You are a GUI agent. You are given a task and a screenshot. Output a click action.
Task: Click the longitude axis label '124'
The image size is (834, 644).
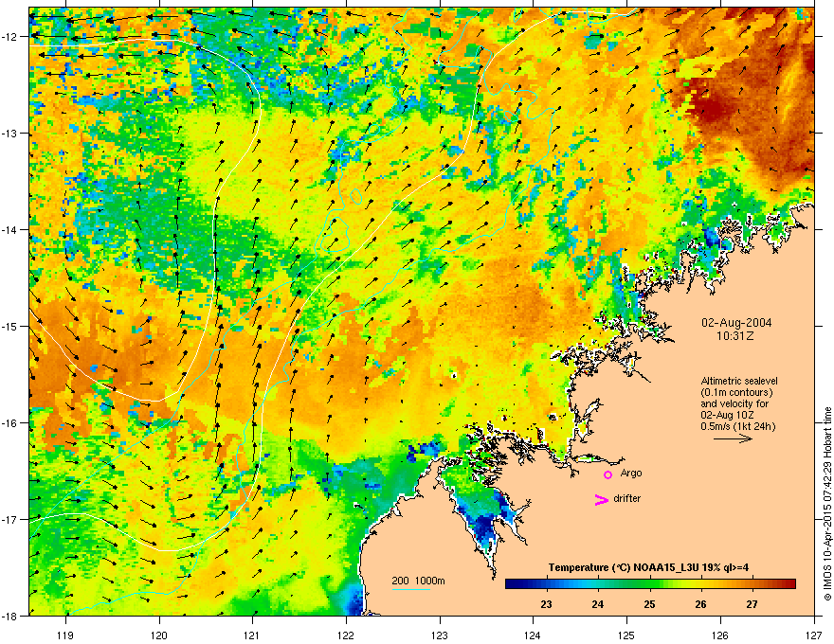coord(533,635)
